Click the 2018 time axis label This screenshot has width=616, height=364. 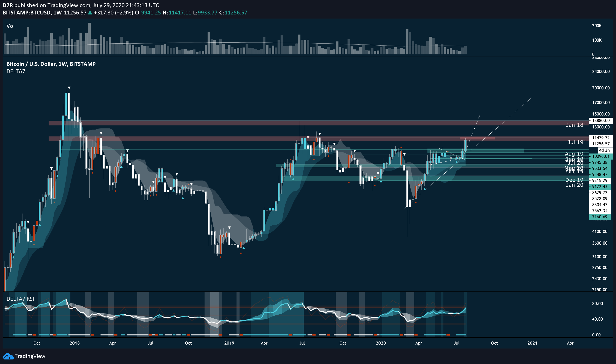(x=75, y=343)
